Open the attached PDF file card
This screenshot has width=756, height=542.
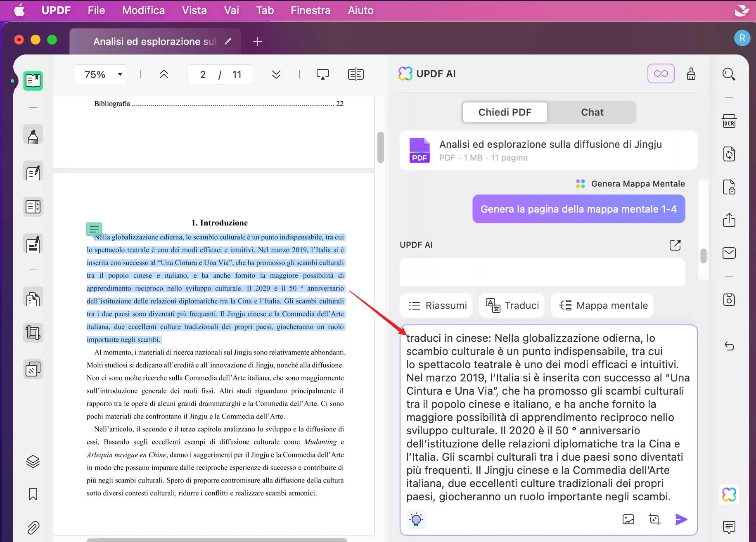(548, 150)
